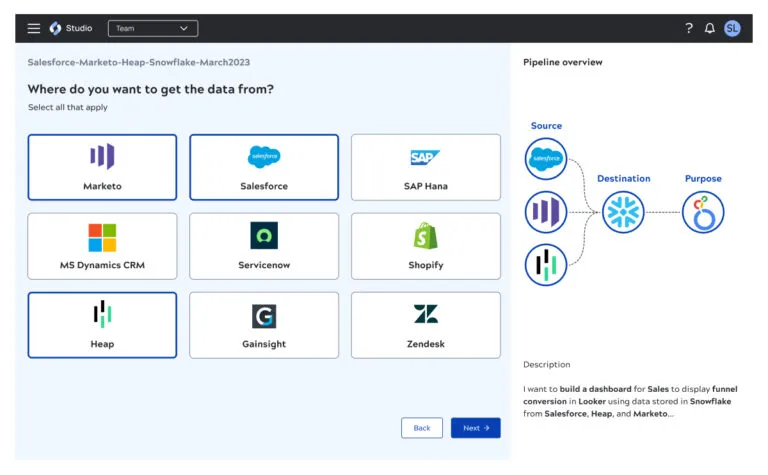Open help via the question mark icon
The width and height of the screenshot is (768, 475).
689,28
